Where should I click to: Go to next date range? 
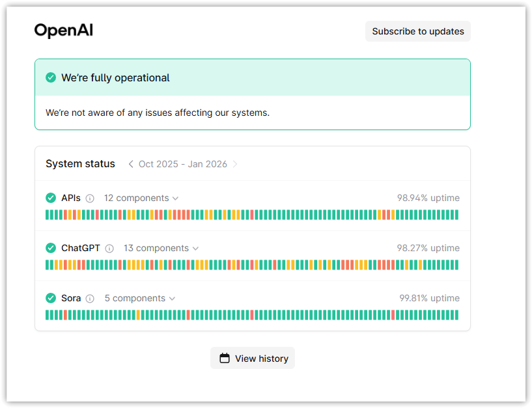[235, 164]
